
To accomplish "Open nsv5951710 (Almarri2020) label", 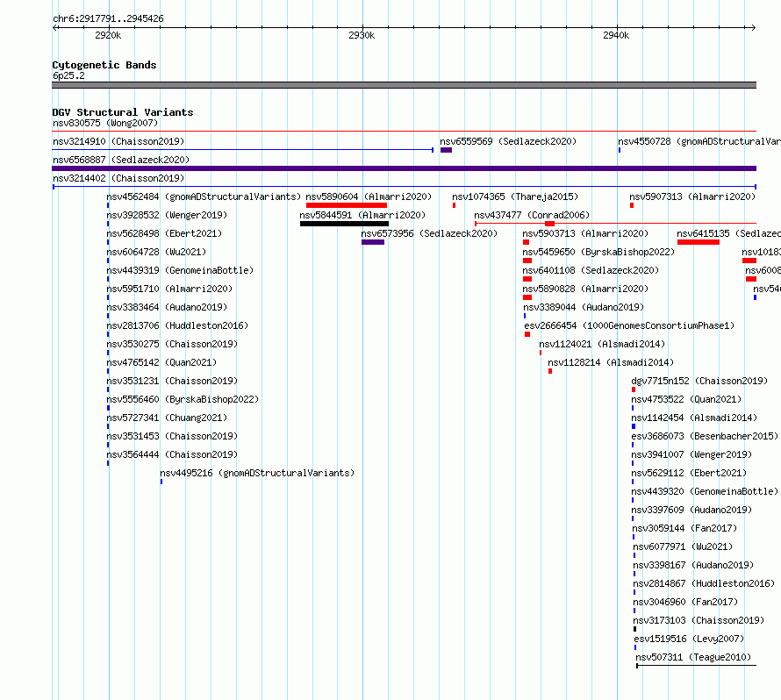I will point(169,289).
